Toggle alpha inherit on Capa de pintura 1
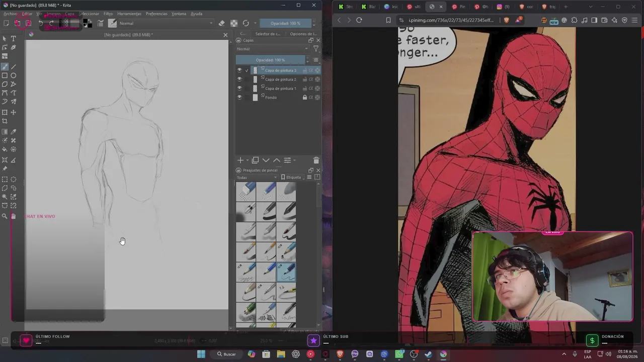This screenshot has height=362, width=644. pyautogui.click(x=311, y=88)
